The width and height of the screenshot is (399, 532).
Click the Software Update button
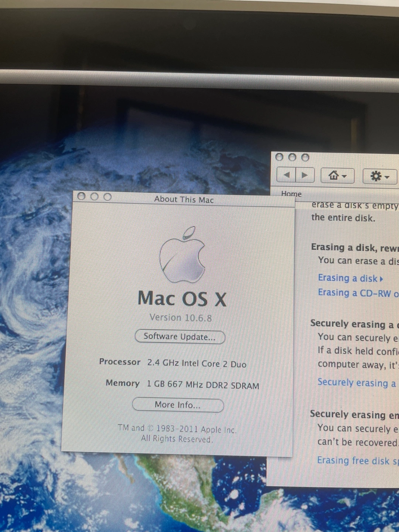[180, 337]
